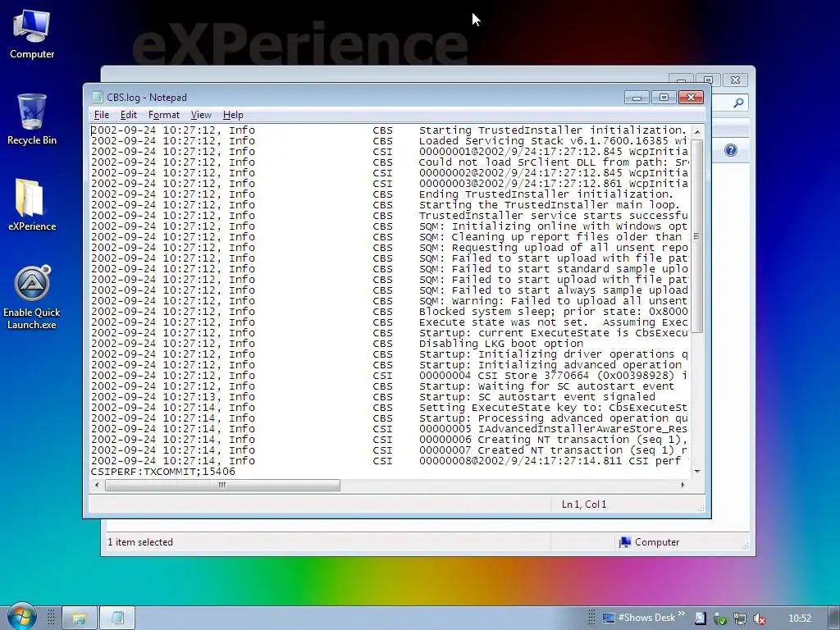Switch to Explorer window via taskbar button
840x630 pixels.
(80, 619)
